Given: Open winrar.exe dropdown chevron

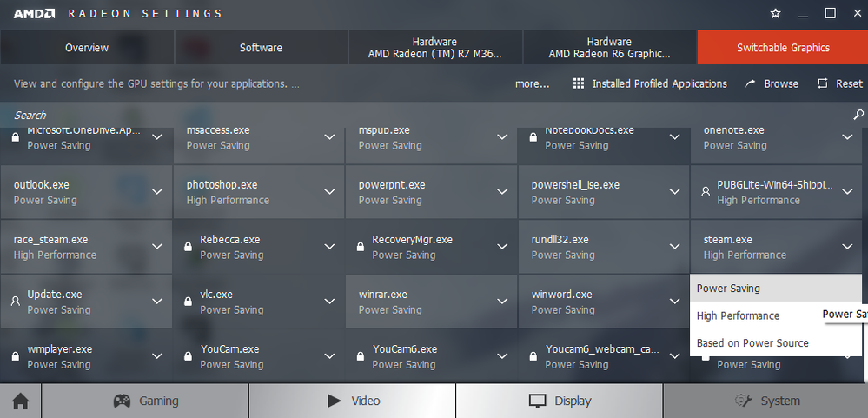Looking at the screenshot, I should (503, 302).
